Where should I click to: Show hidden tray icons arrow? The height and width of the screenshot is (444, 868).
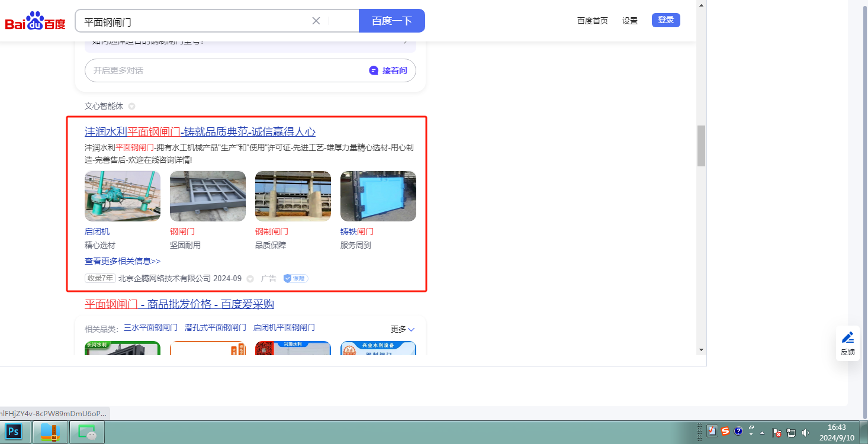point(762,433)
